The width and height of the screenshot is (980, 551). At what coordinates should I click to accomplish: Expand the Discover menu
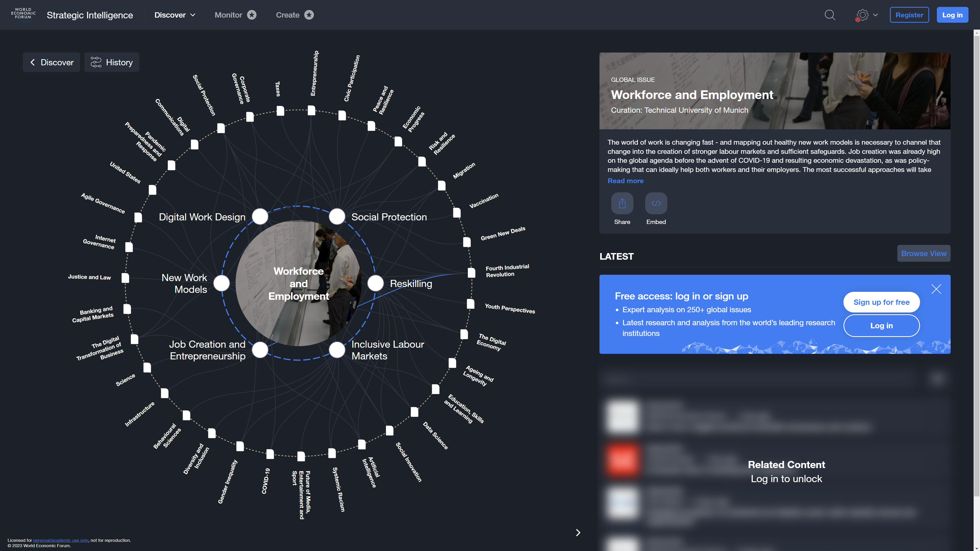tap(175, 15)
